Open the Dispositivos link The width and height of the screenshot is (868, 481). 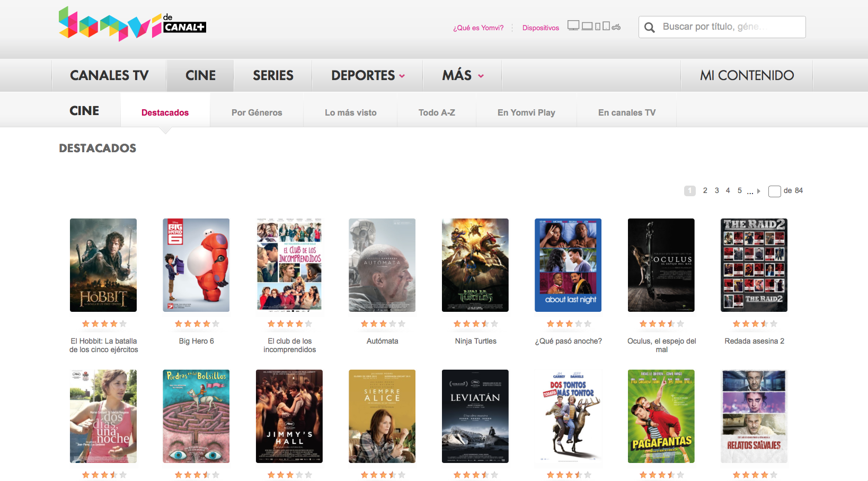click(x=541, y=28)
